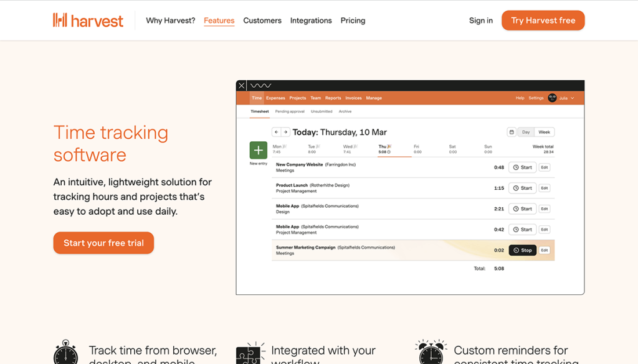The width and height of the screenshot is (638, 364).
Task: Select the Pending approval sub-tab
Action: [290, 111]
